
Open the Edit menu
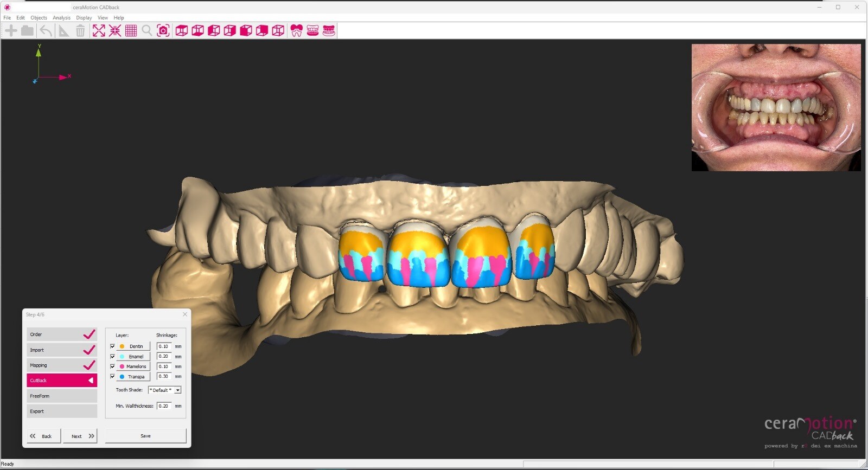pyautogui.click(x=21, y=18)
